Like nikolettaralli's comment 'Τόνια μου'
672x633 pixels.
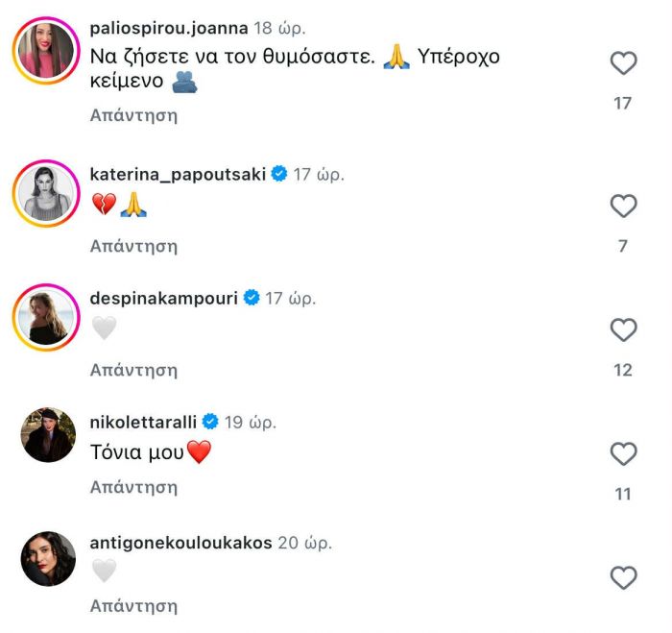[x=624, y=454]
